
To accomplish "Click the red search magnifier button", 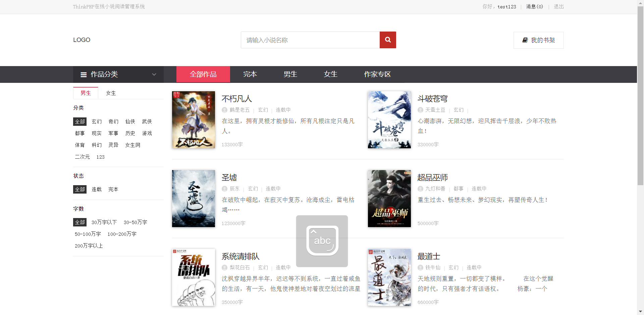I will click(388, 40).
